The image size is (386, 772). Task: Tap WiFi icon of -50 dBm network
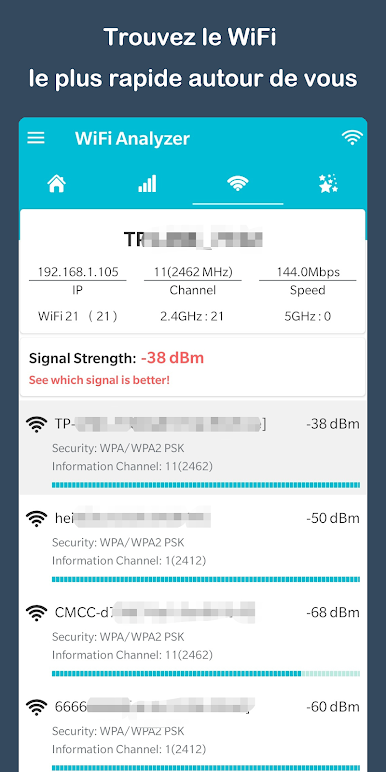click(x=36, y=518)
